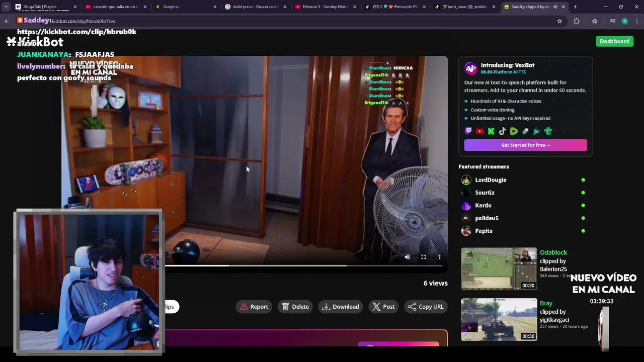Download the clip
644x362 pixels.
[x=341, y=307]
